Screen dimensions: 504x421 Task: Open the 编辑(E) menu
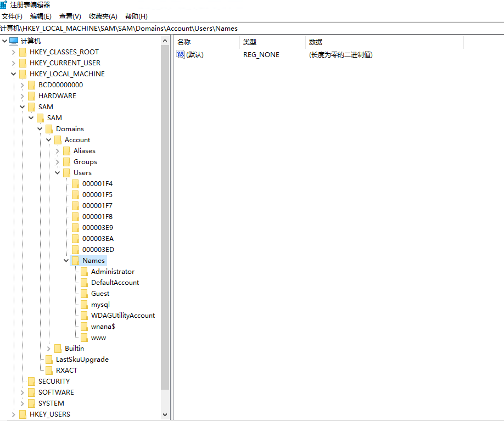tap(41, 16)
